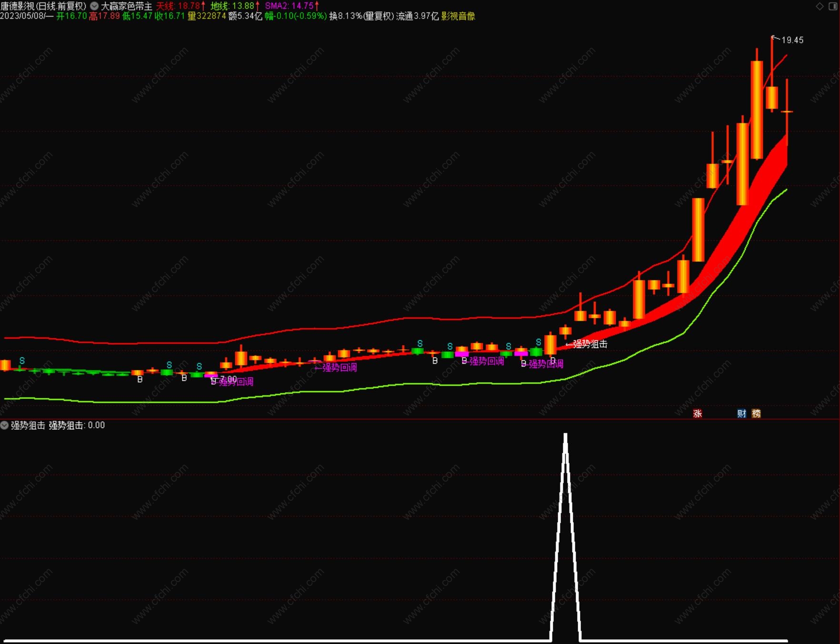Screen dimensions: 840x644
Task: Click the orange 榜 event marker icon
Action: [756, 414]
